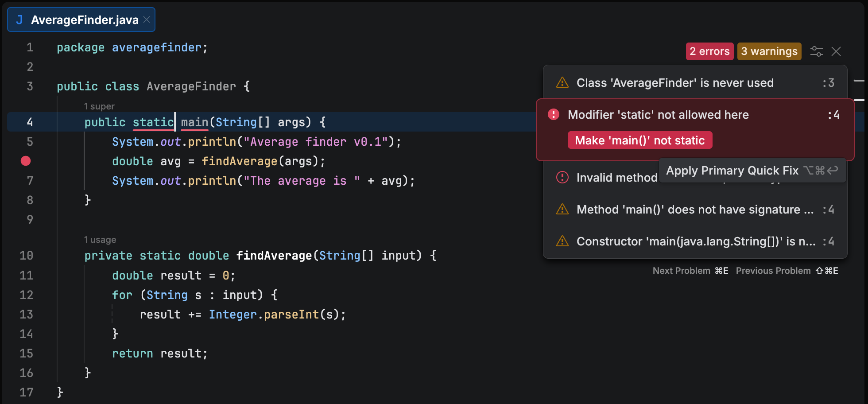Click the warning triangle beside 'Class AverageFinder is never used'
868x404 pixels.
click(562, 82)
